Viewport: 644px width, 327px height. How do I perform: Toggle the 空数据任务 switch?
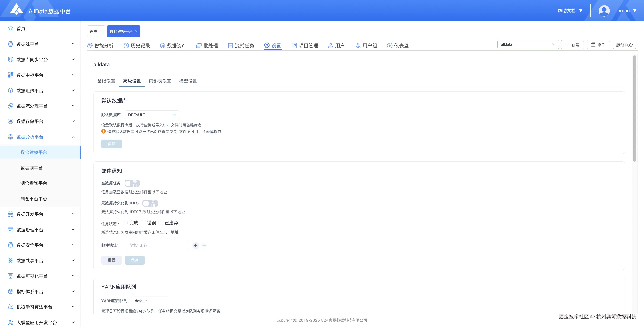tap(132, 183)
